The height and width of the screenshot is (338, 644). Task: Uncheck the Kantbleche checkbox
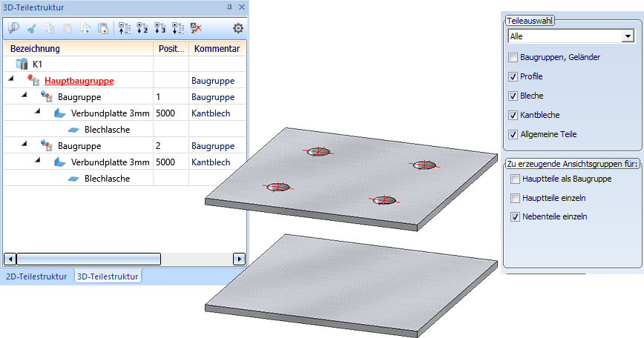coord(513,116)
